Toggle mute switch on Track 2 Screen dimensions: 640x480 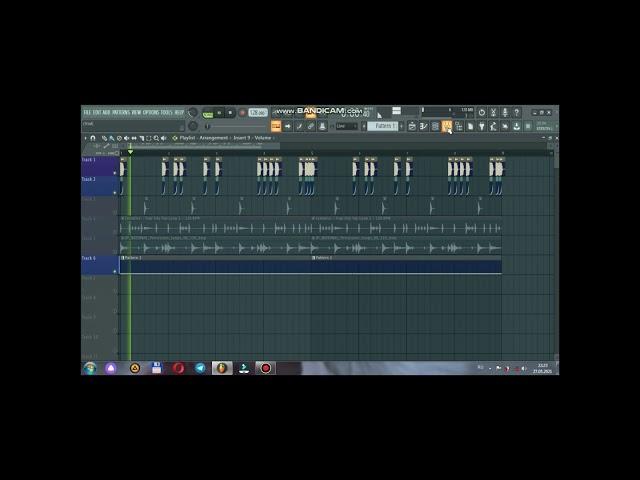[x=115, y=192]
